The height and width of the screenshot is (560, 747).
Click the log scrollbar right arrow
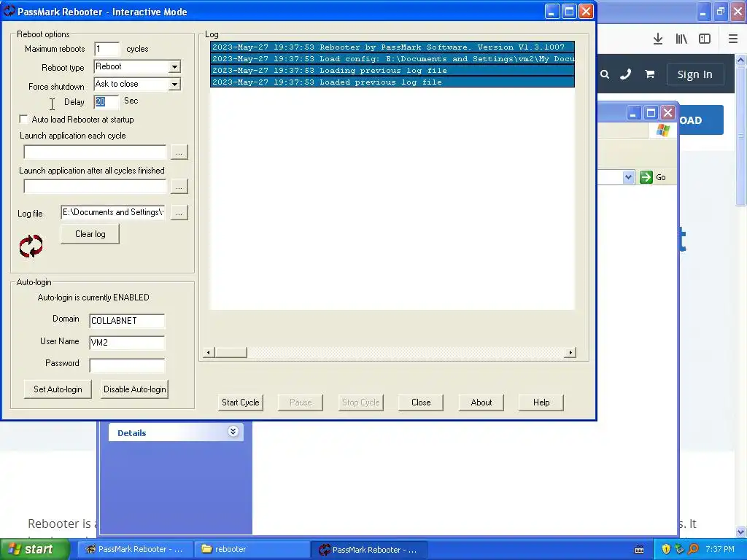click(570, 352)
